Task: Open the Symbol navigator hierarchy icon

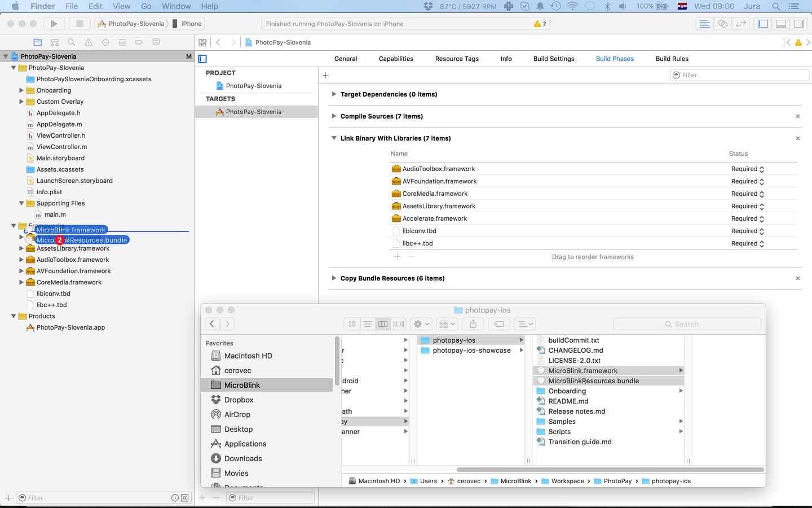Action: (55, 42)
